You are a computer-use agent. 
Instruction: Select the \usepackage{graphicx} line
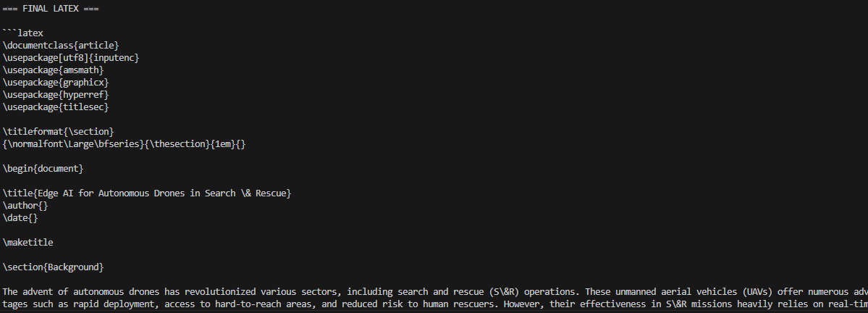[x=56, y=82]
